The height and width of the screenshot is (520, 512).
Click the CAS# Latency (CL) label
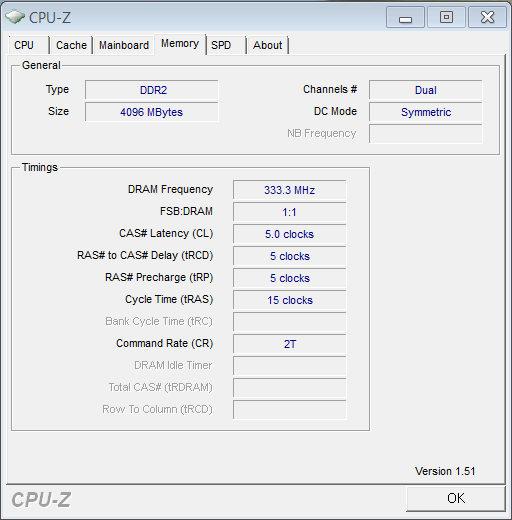166,233
